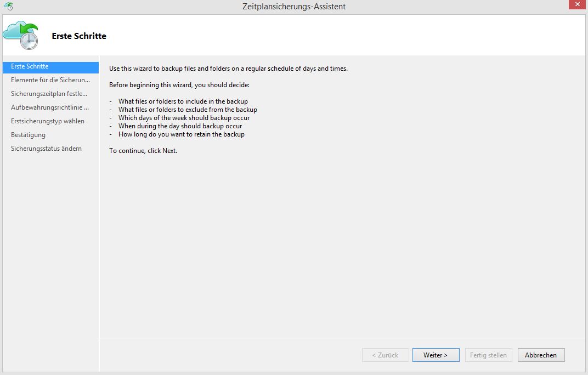
Task: Select the 'Erste Schritte' step in sidebar
Action: pos(30,66)
